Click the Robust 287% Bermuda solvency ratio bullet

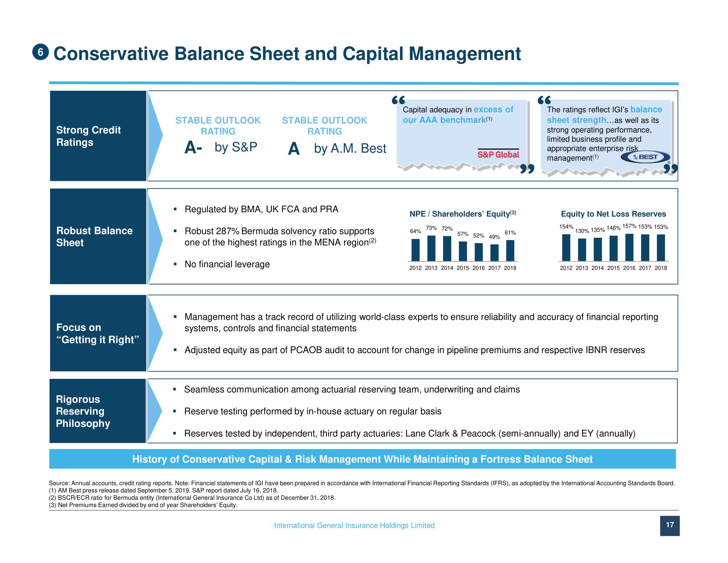(x=280, y=237)
